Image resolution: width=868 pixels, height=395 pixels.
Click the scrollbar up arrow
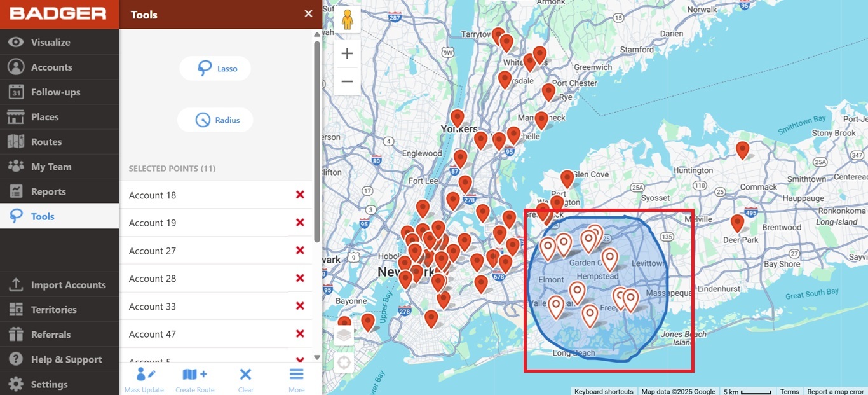click(x=317, y=34)
